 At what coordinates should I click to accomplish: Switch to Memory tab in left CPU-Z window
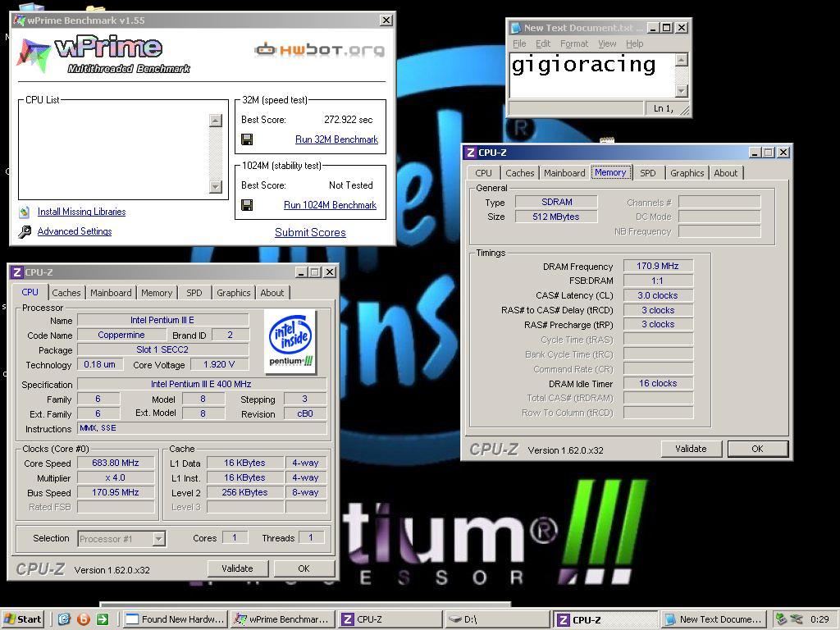tap(157, 293)
